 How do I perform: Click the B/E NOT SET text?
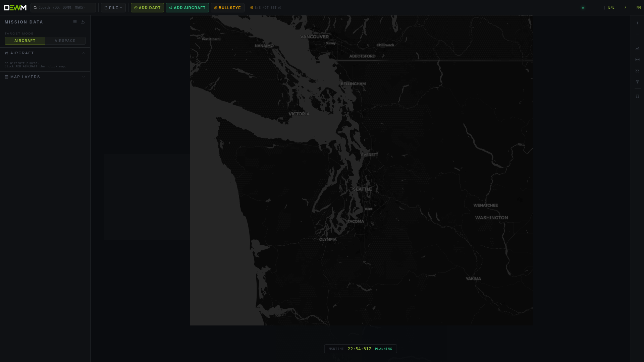[266, 8]
